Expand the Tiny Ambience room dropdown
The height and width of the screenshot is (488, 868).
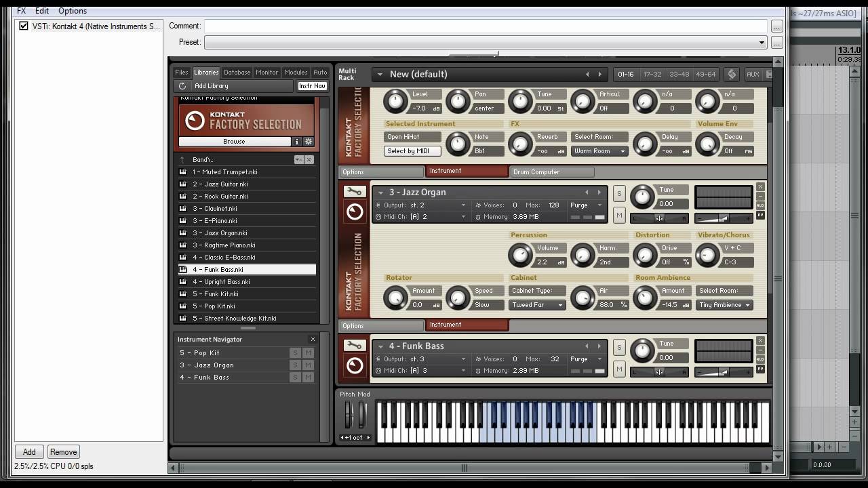pyautogui.click(x=724, y=305)
